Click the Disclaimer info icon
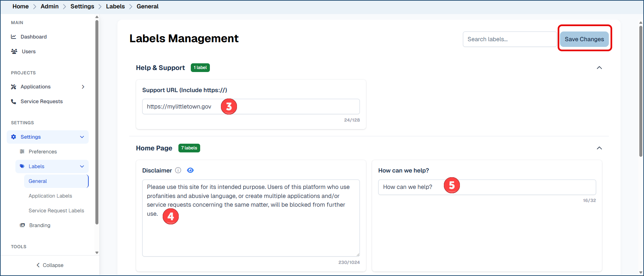Image resolution: width=644 pixels, height=276 pixels. [x=178, y=170]
